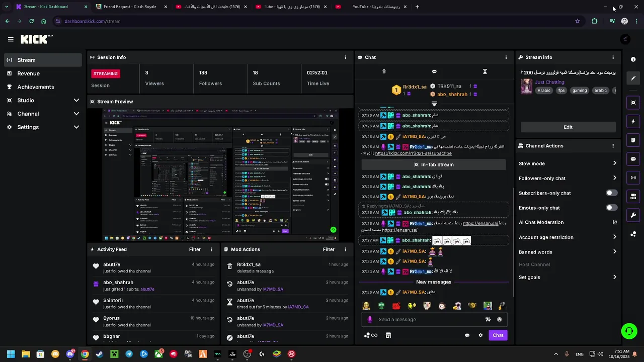Viewport: 644px width, 362px height.
Task: Bookmark page with star icon
Action: 578,21
